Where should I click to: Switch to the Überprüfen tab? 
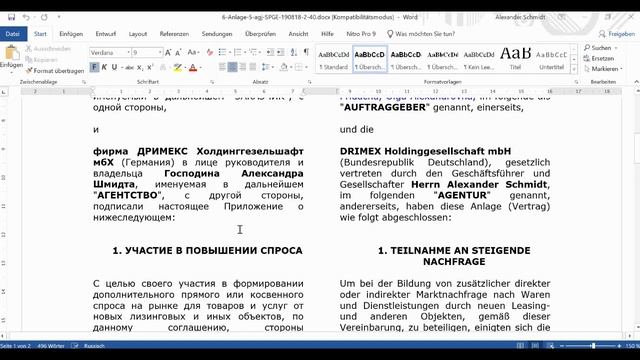point(260,34)
